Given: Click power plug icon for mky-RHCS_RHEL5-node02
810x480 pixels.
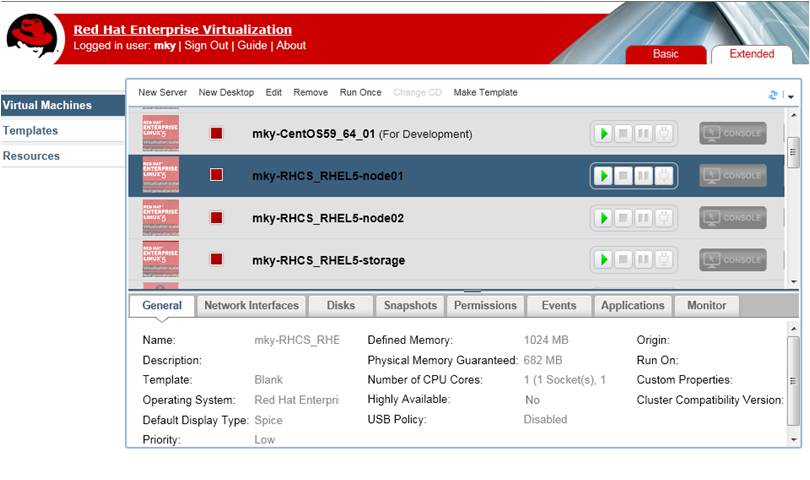Looking at the screenshot, I should [x=664, y=218].
